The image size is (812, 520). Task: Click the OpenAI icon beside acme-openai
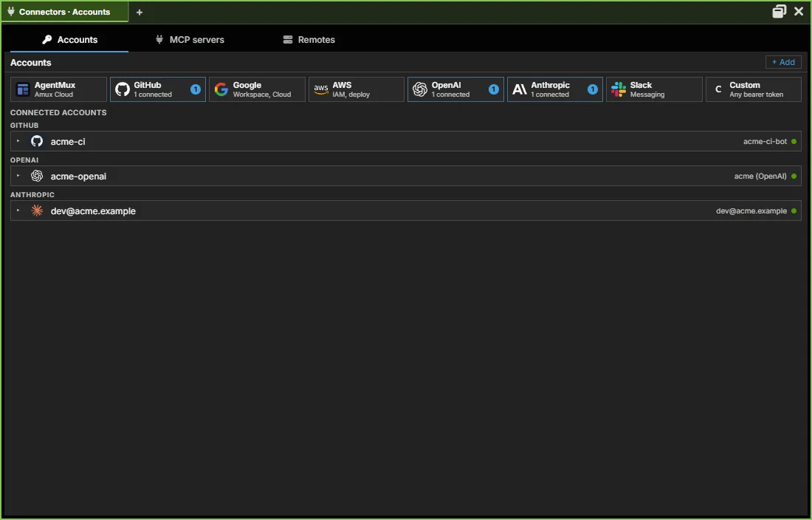(x=37, y=176)
